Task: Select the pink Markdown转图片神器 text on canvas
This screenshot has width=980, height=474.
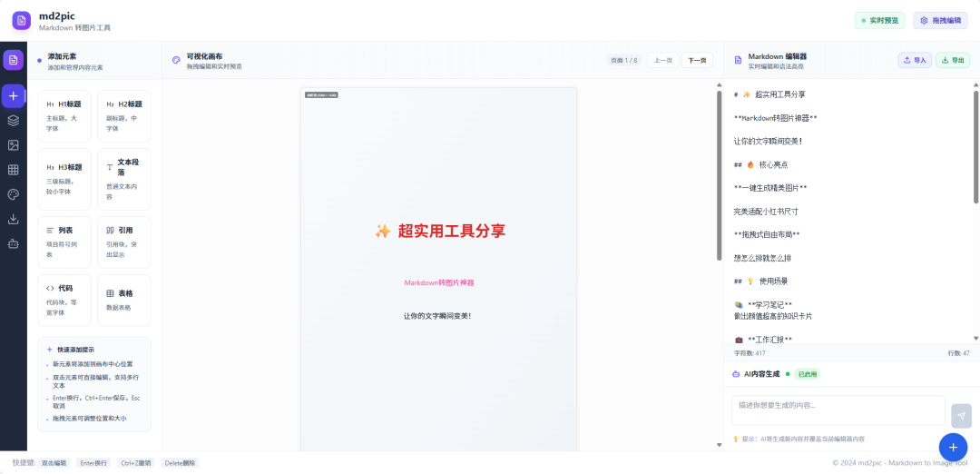Action: tap(439, 282)
